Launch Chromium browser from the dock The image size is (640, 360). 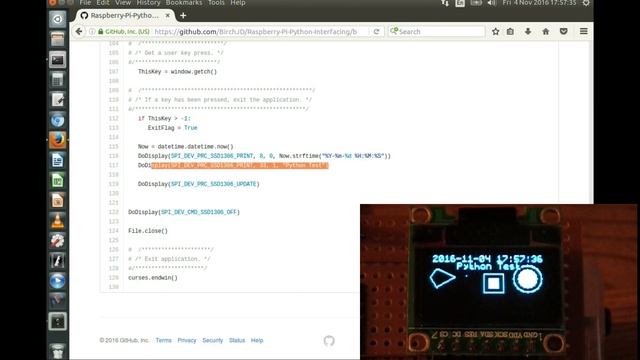[x=58, y=120]
